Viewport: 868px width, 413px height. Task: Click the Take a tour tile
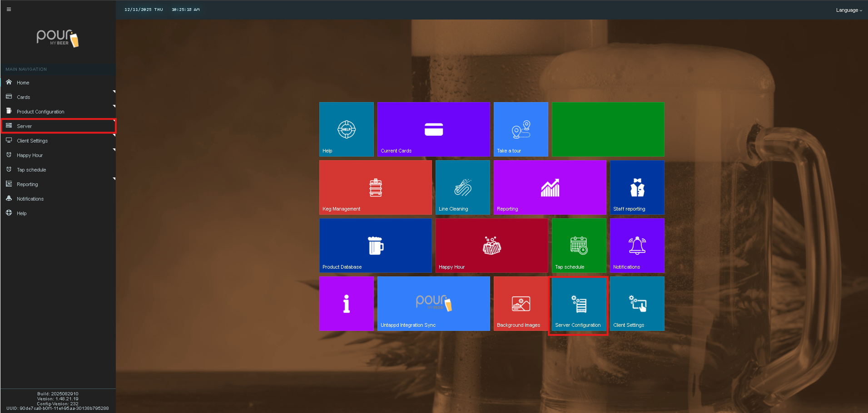[x=521, y=129]
